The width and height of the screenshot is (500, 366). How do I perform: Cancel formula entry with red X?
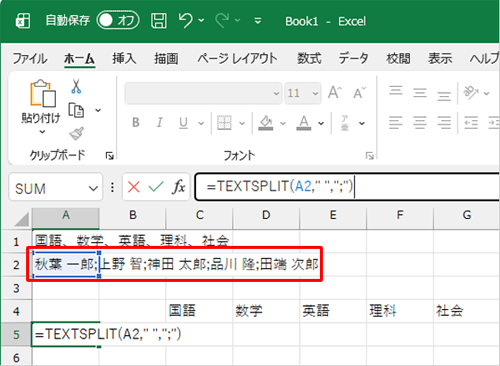point(134,187)
